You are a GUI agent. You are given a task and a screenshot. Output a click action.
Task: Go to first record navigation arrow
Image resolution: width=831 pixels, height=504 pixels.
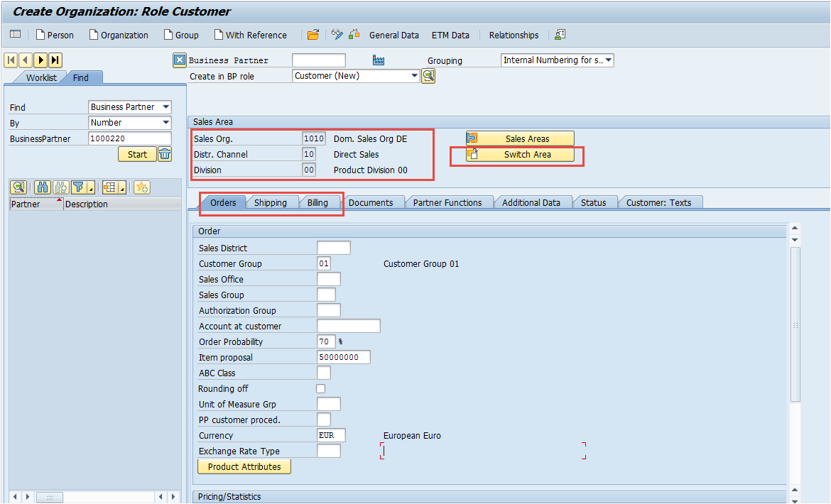tap(11, 60)
